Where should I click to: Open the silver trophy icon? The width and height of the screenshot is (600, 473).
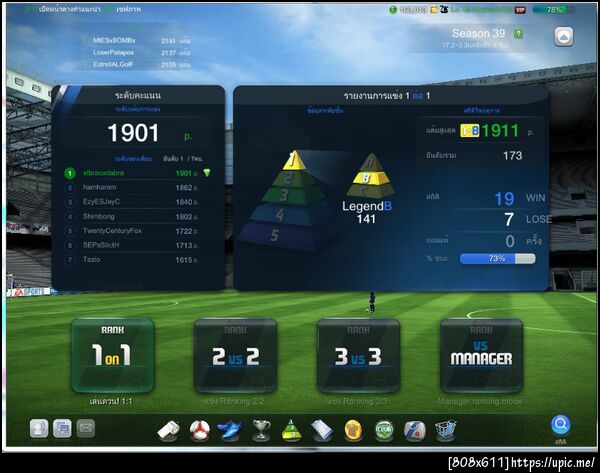pos(261,430)
